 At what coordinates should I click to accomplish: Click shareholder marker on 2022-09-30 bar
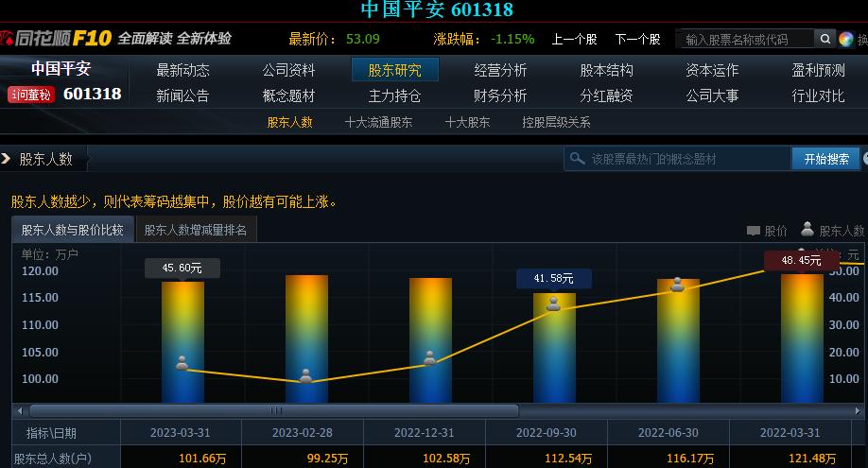click(x=553, y=303)
